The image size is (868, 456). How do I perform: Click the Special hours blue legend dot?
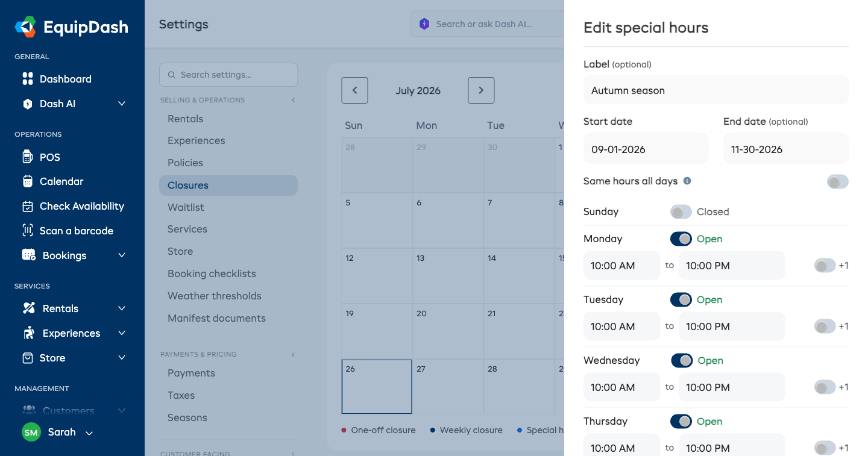click(x=520, y=430)
